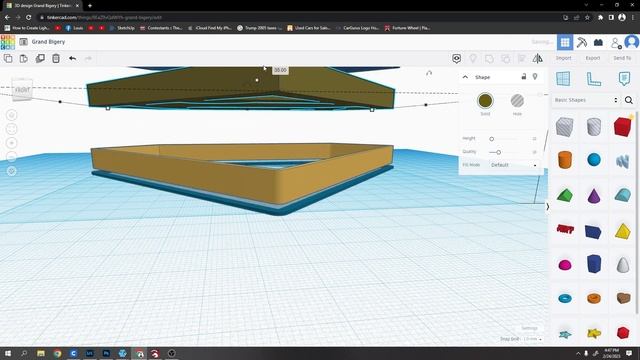Click the Show all eye icon
The image size is (640, 360).
coord(456,58)
